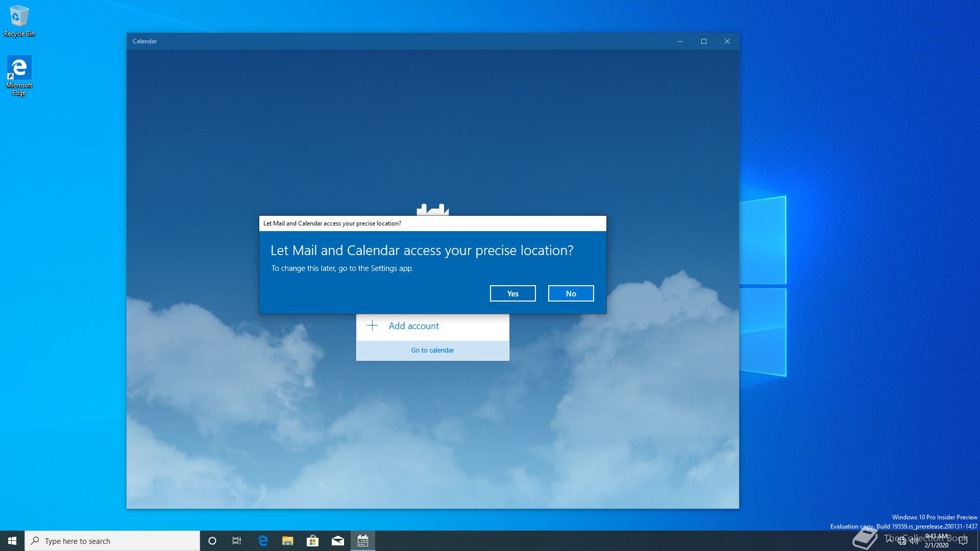This screenshot has width=980, height=551.
Task: Open the Windows Start menu
Action: point(12,541)
